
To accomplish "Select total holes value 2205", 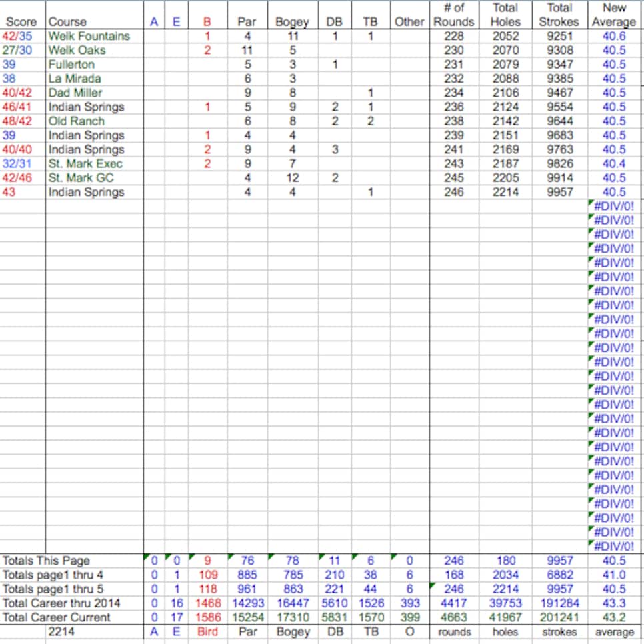I will pos(505,178).
